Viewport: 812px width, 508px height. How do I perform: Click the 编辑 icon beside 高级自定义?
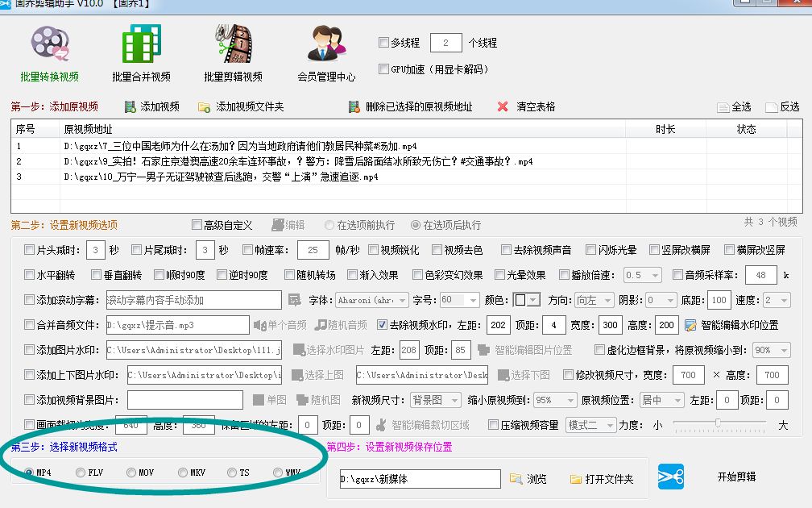coord(278,225)
